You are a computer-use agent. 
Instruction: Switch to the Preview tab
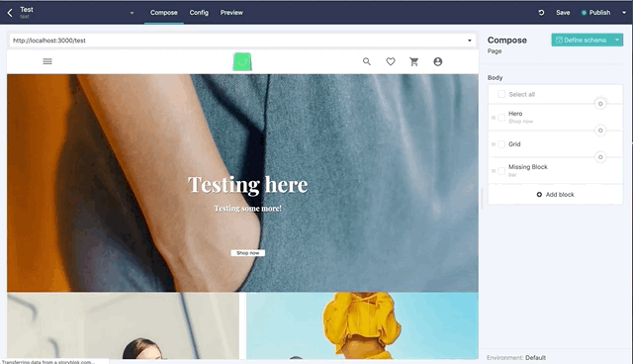click(x=231, y=13)
